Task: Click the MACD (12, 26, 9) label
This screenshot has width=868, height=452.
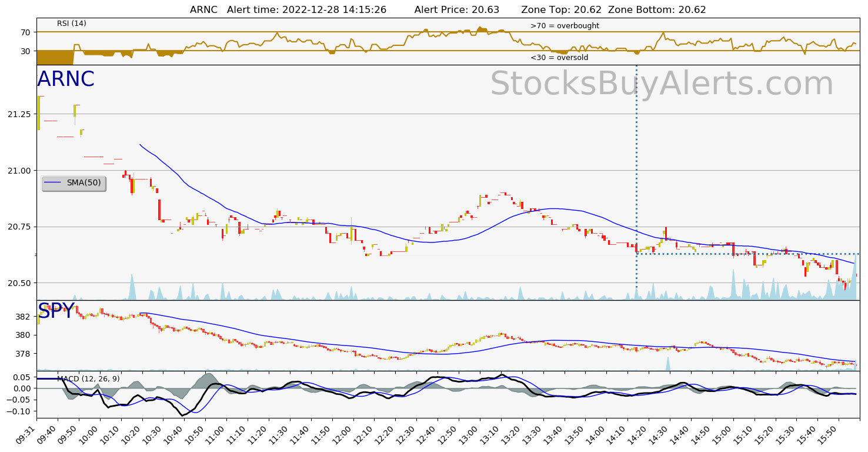Action: pyautogui.click(x=88, y=379)
